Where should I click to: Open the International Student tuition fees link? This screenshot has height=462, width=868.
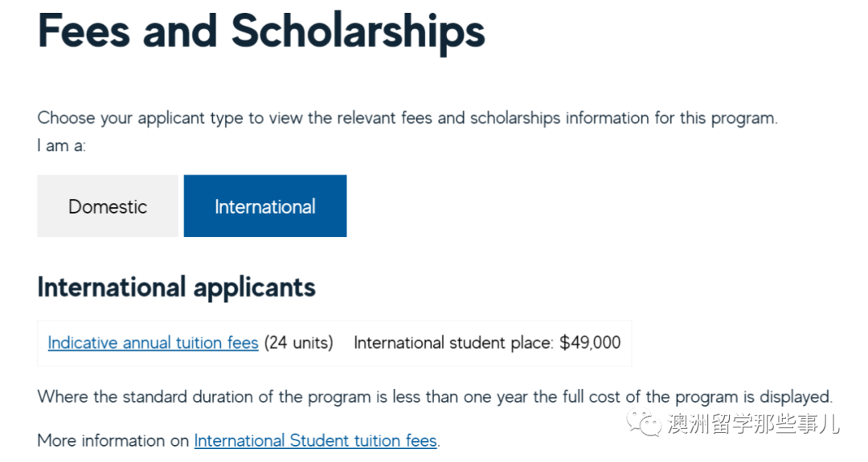(315, 441)
